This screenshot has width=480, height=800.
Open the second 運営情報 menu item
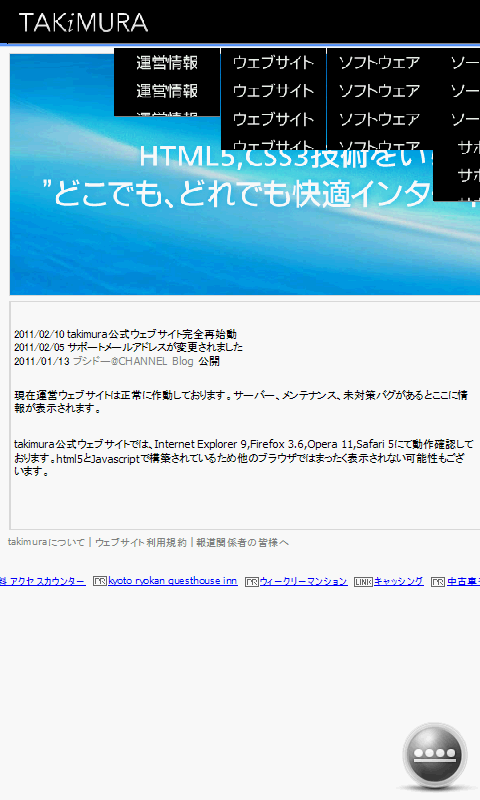pyautogui.click(x=167, y=91)
